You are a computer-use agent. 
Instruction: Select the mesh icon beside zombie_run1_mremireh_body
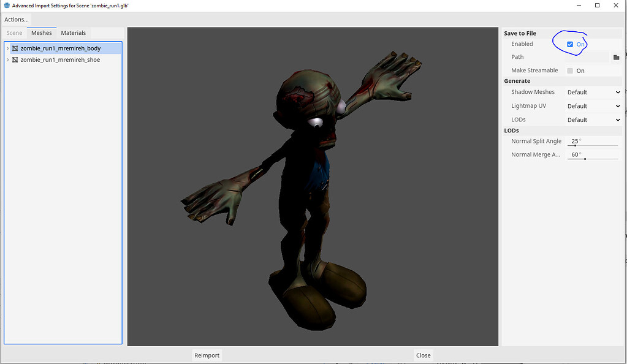pyautogui.click(x=15, y=48)
